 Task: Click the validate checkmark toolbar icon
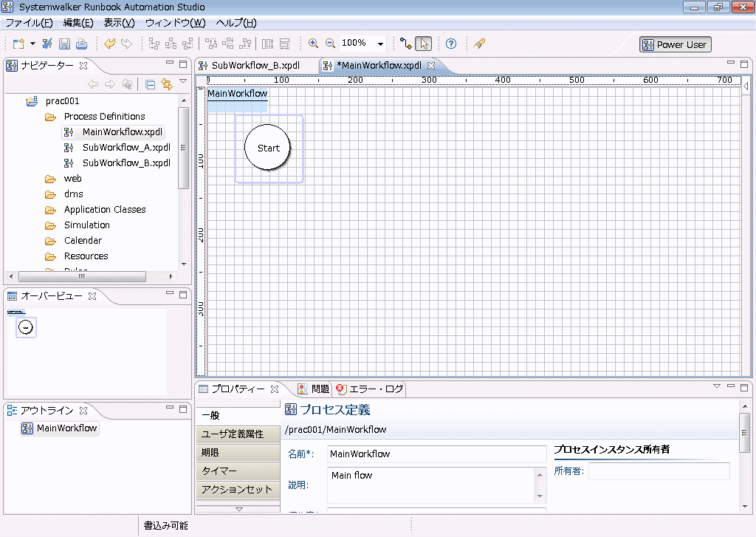click(x=47, y=44)
